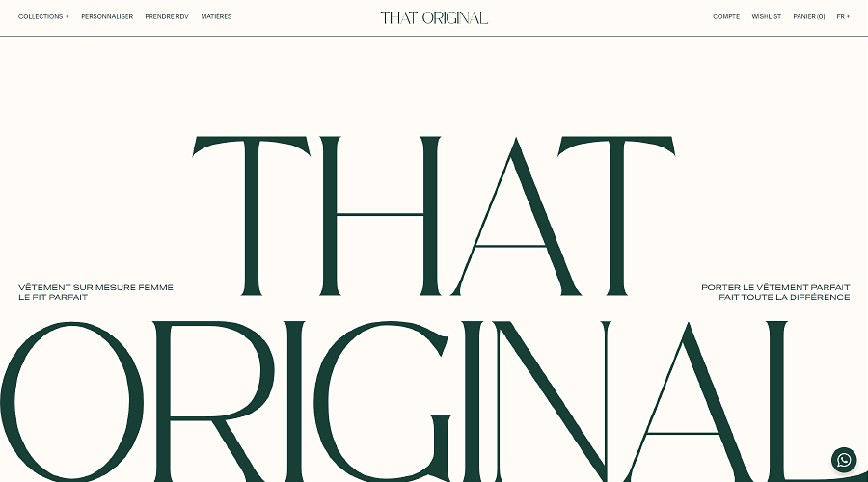The width and height of the screenshot is (868, 482).
Task: View the WISHLIST page
Action: 766,16
